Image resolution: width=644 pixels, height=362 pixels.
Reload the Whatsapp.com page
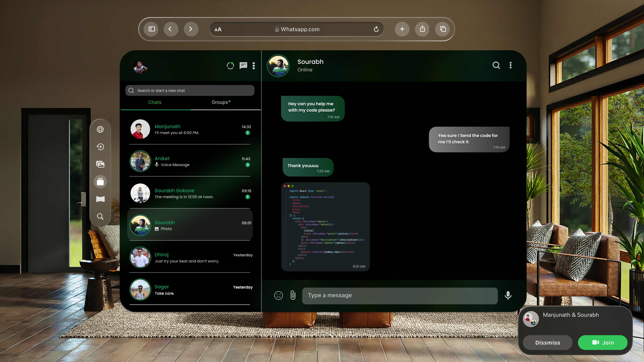click(x=376, y=29)
